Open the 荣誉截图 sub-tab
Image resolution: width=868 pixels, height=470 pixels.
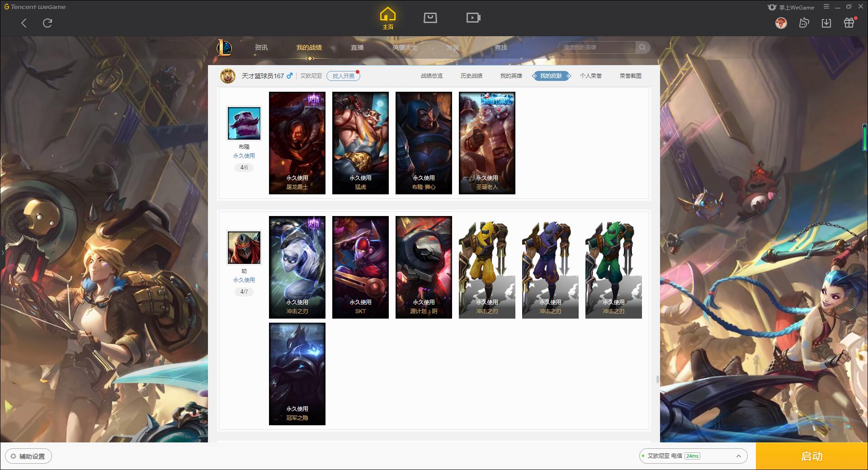[631, 76]
